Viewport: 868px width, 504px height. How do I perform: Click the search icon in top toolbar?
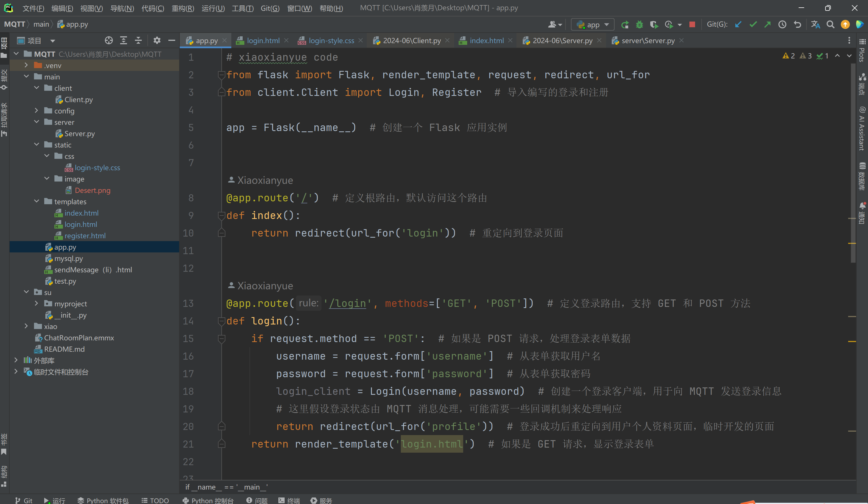coord(830,24)
